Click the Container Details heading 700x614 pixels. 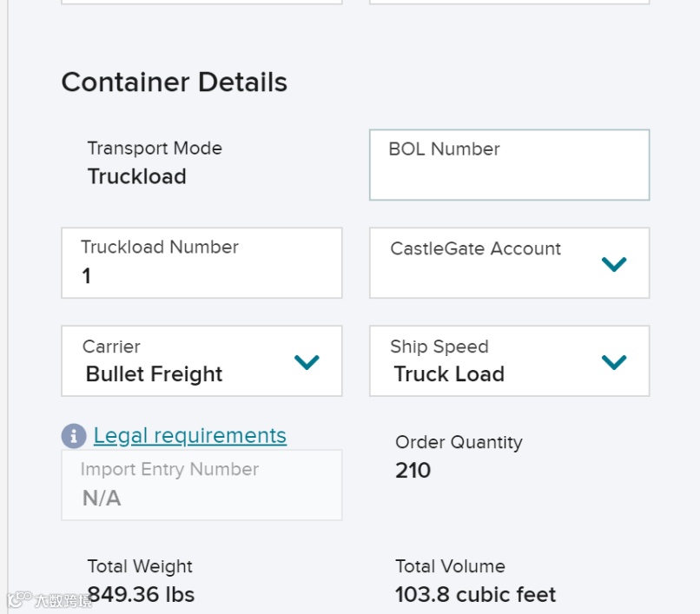[x=174, y=83]
